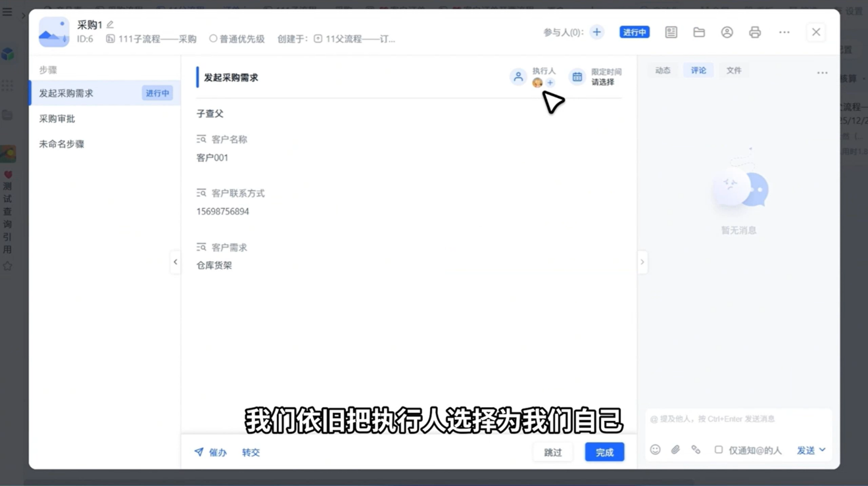Click the assigned executor avatar
Image resolution: width=868 pixels, height=486 pixels.
coord(537,83)
